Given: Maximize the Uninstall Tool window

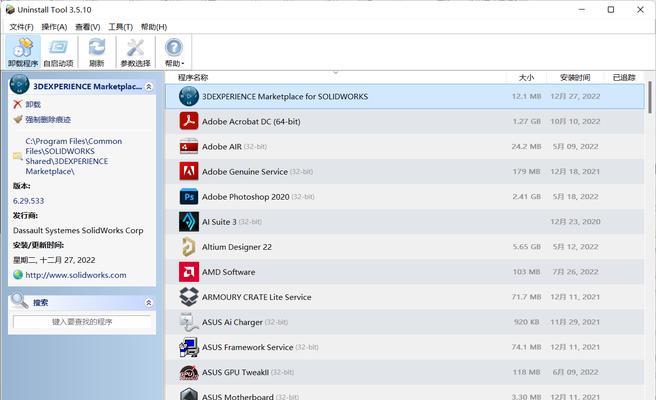Looking at the screenshot, I should (611, 9).
